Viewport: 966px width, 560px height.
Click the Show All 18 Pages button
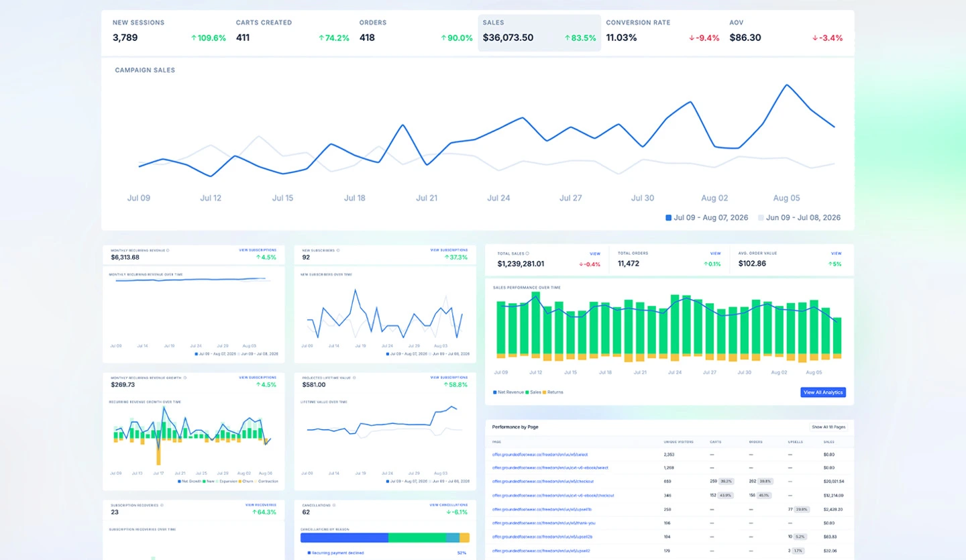click(828, 427)
